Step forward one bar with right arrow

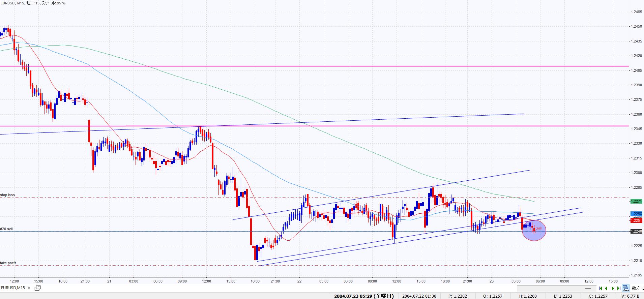click(x=613, y=288)
